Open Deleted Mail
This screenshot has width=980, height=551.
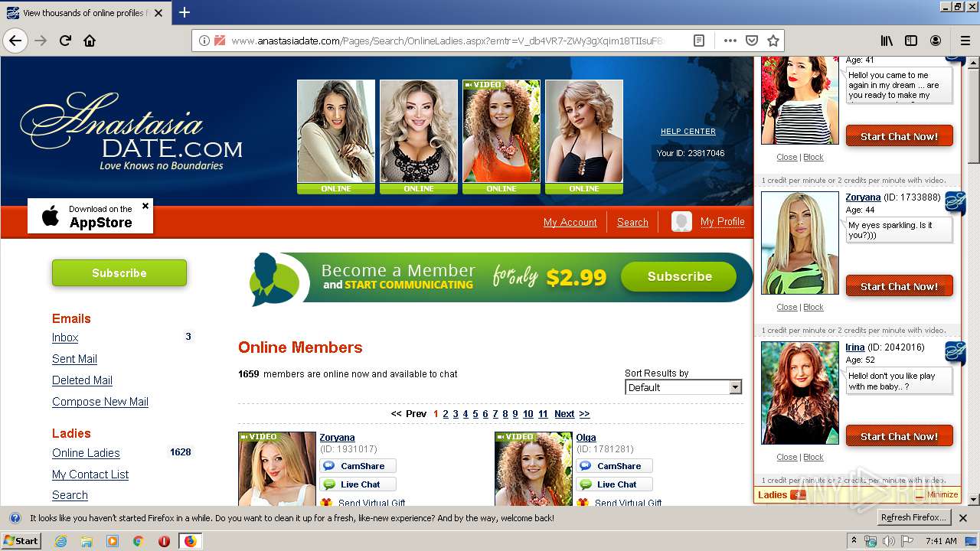point(82,380)
